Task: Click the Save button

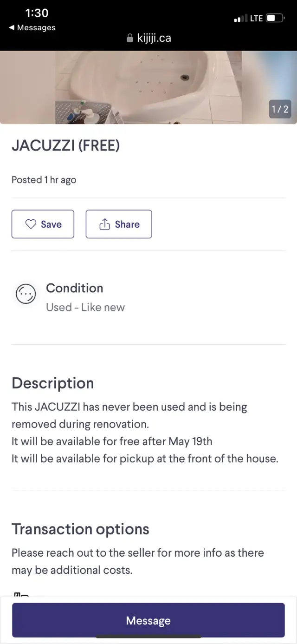Action: [43, 224]
